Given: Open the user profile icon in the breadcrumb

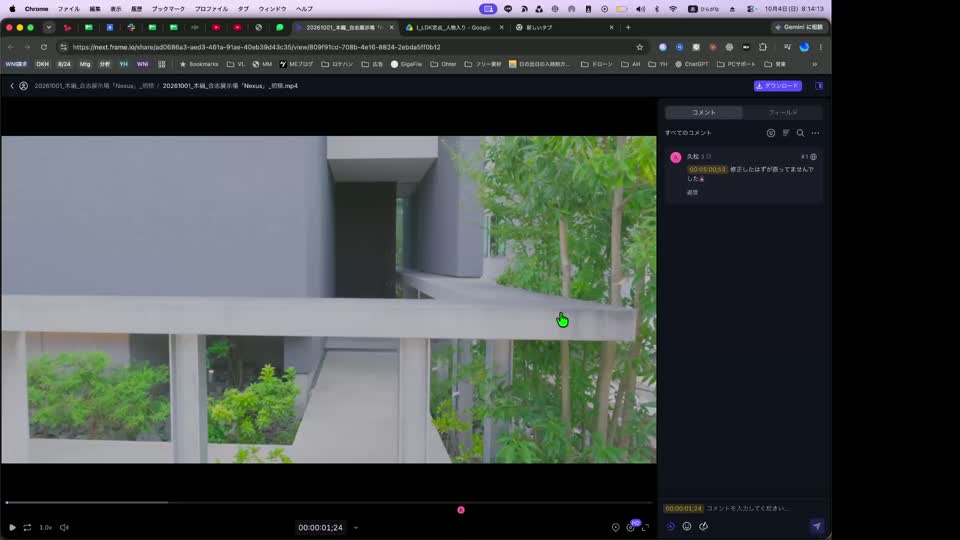Looking at the screenshot, I should click(x=23, y=86).
